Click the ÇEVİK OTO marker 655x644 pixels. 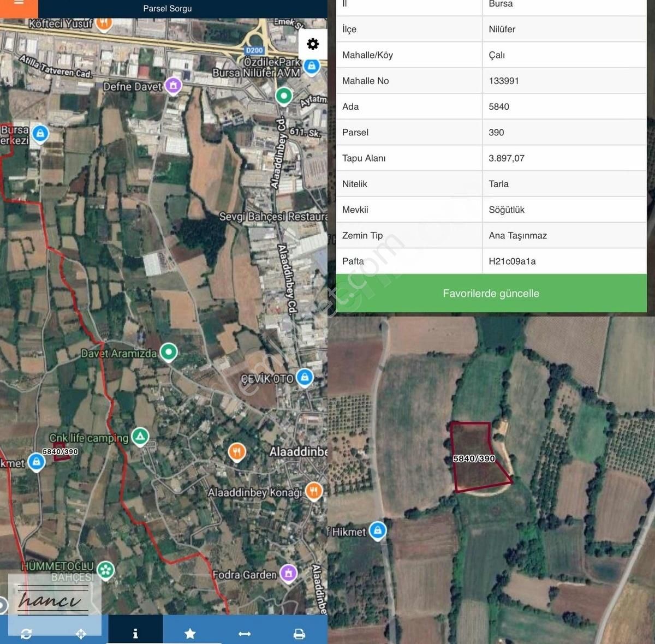pyautogui.click(x=305, y=377)
